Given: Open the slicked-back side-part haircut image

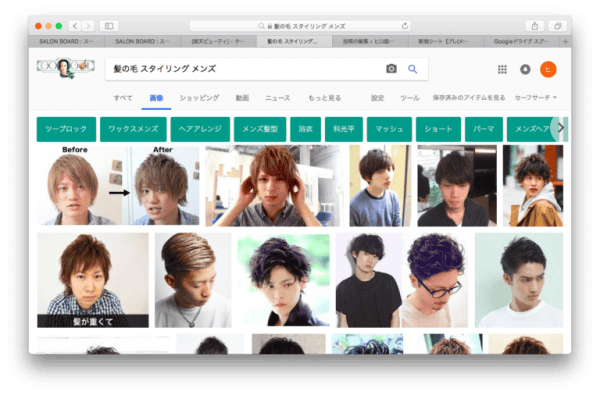Looking at the screenshot, I should 193,280.
